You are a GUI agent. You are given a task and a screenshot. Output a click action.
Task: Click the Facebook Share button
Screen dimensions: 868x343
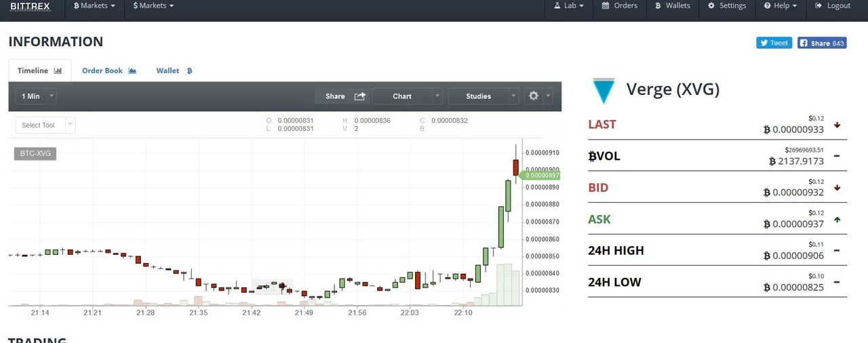[x=822, y=43]
